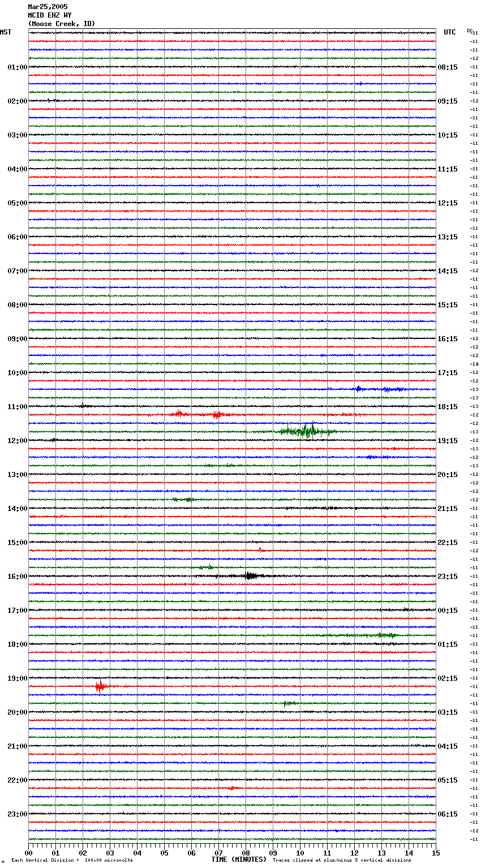This screenshot has width=481, height=868.
Task: Click the 19:15 UTC time label
Action: 448,441
